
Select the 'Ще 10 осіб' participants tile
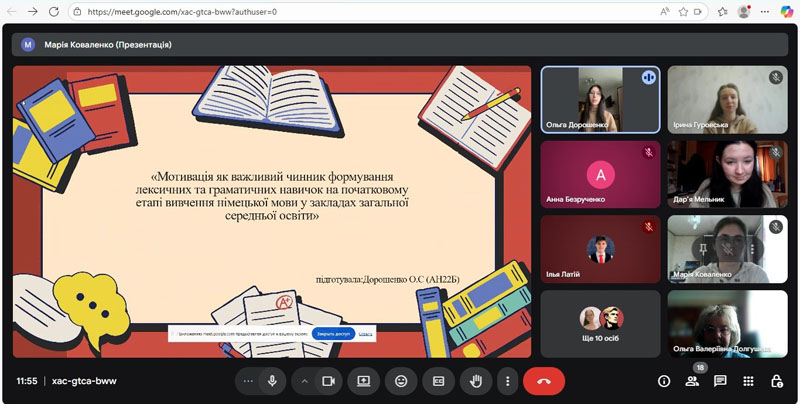600,323
